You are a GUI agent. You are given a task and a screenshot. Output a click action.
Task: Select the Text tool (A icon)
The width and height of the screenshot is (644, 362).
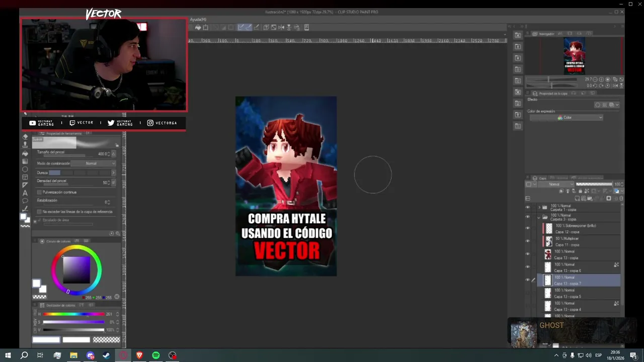pos(25,193)
